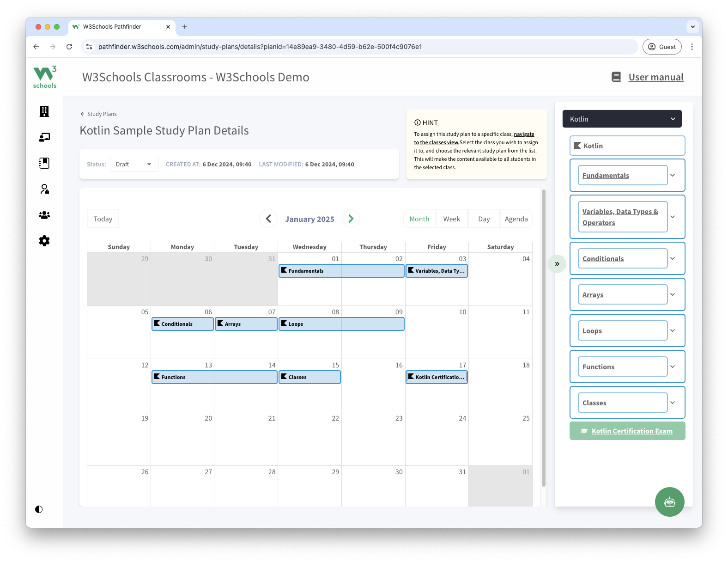This screenshot has width=728, height=562.
Task: Open the settings gear in the sidebar
Action: point(44,241)
